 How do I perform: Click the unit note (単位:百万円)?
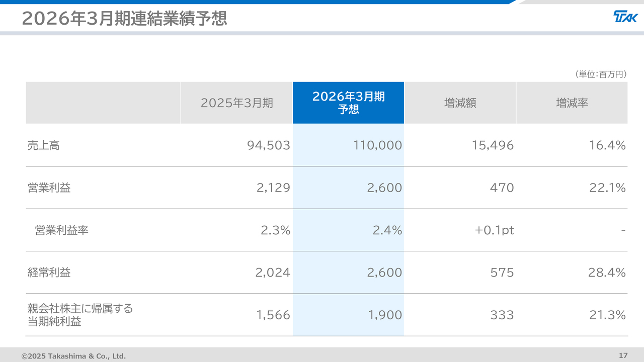click(x=600, y=74)
